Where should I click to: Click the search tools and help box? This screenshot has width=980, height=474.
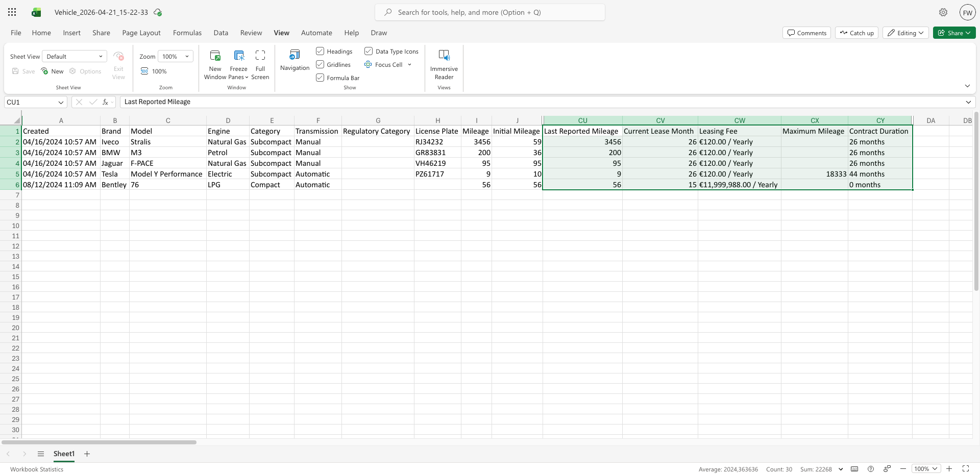[490, 12]
